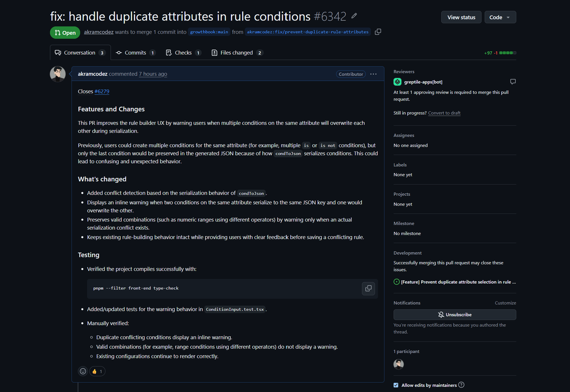Open the three-dot menu on akramcodez's comment
Screen dimensions: 570x392
pos(373,74)
